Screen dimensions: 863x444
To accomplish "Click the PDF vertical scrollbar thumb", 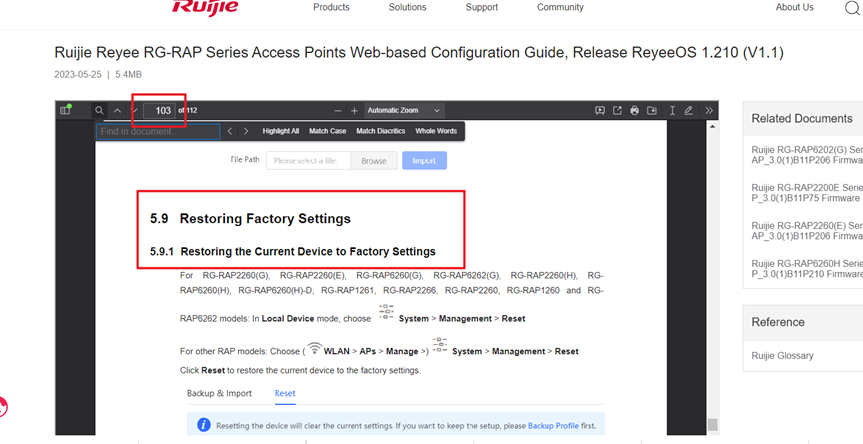I will tap(713, 424).
